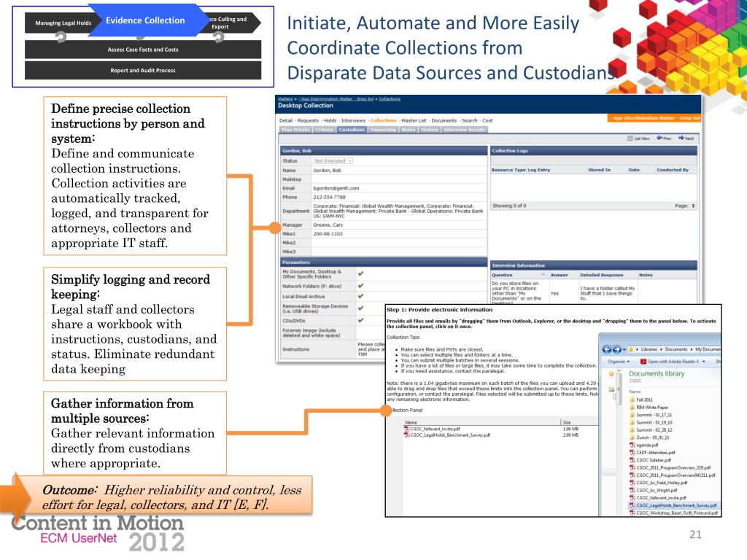747x560 pixels.
Task: Open Master List navigation item
Action: 414,120
